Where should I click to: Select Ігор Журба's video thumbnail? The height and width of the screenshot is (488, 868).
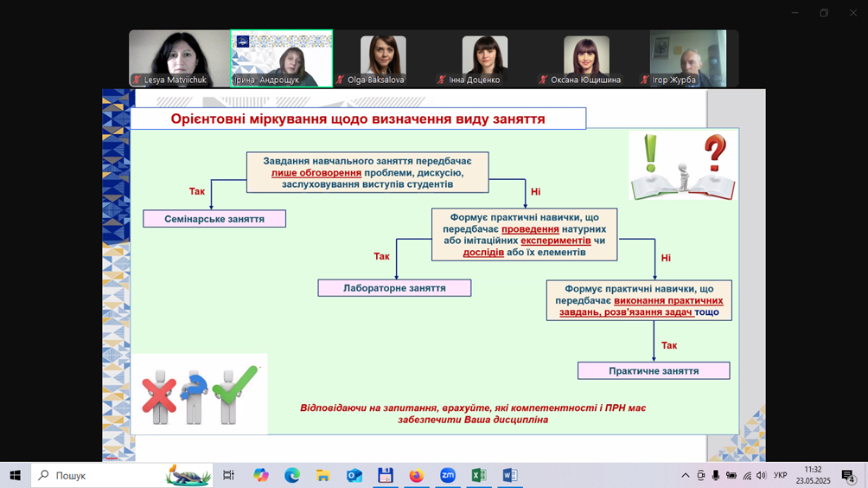click(x=688, y=58)
